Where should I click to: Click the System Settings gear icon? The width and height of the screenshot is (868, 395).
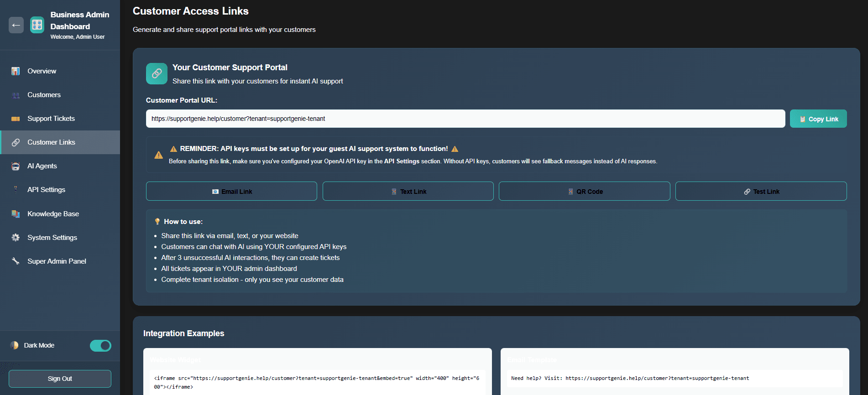(16, 238)
